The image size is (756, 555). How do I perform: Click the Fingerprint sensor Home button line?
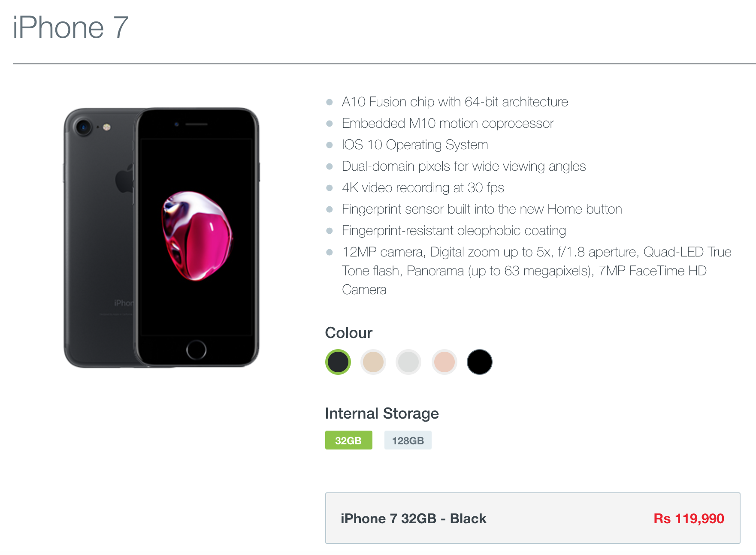coord(482,209)
